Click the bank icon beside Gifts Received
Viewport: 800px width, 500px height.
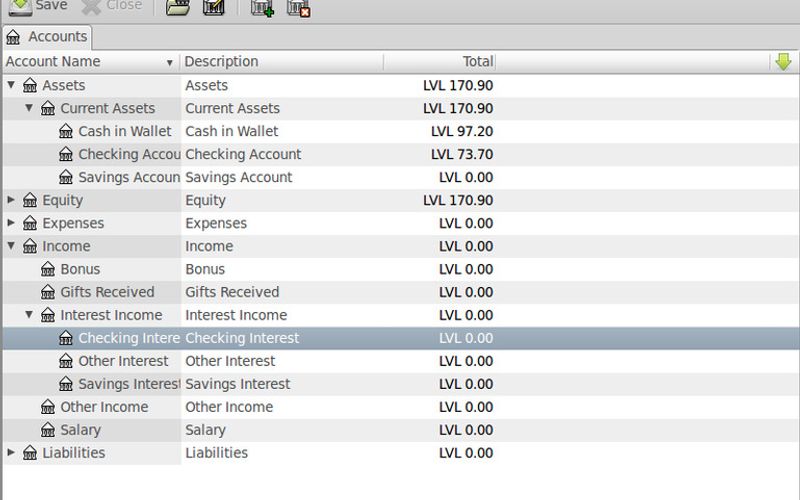(48, 292)
